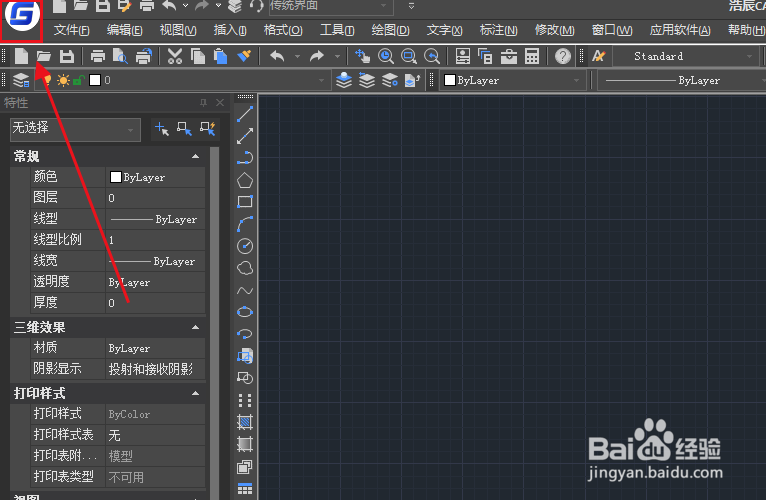766x500 pixels.
Task: Pin the properties panel with auto-hide icon
Action: tap(203, 103)
